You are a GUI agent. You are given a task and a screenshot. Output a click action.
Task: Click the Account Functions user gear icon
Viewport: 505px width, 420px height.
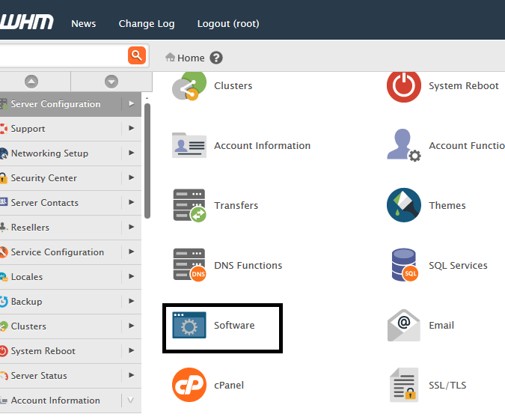tap(404, 145)
